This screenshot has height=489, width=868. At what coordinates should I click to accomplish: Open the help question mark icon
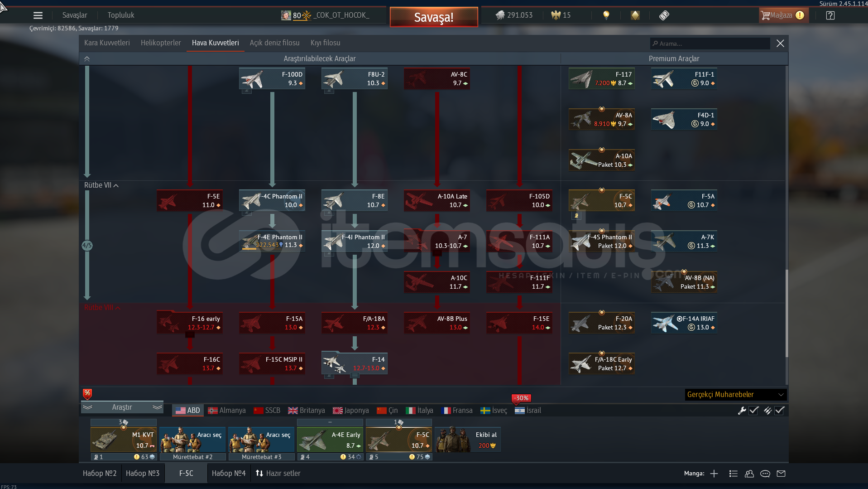point(830,15)
